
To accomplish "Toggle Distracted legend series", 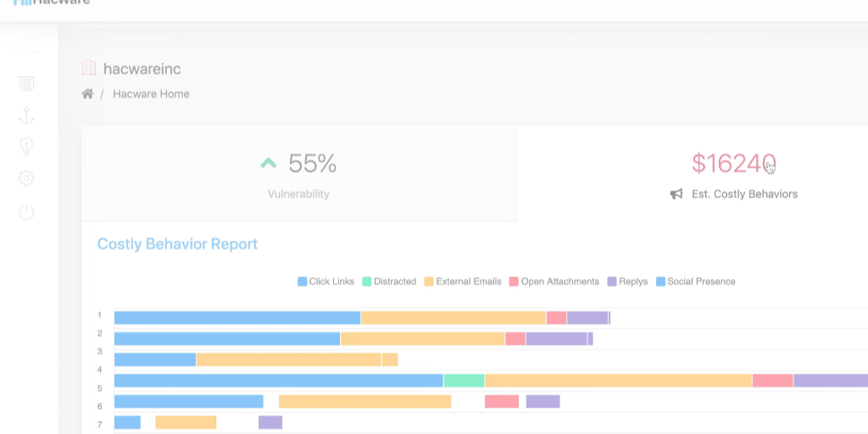I will tap(389, 281).
